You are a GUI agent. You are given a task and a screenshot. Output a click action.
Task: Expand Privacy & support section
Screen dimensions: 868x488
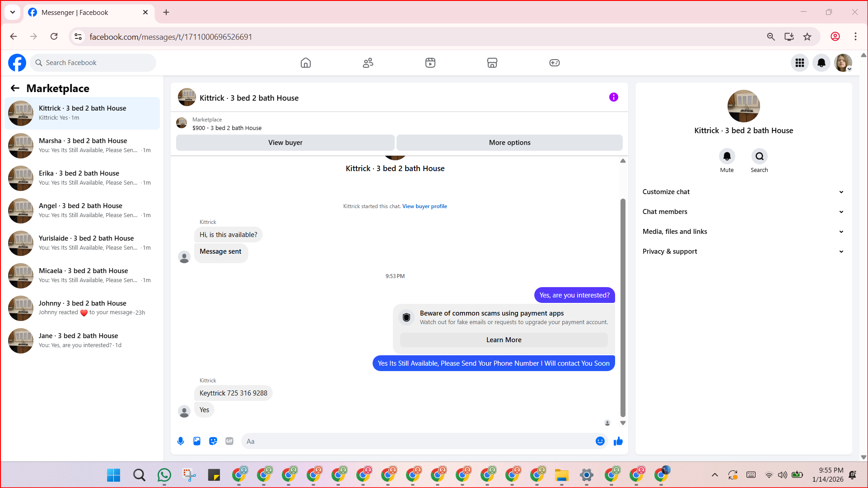point(743,251)
